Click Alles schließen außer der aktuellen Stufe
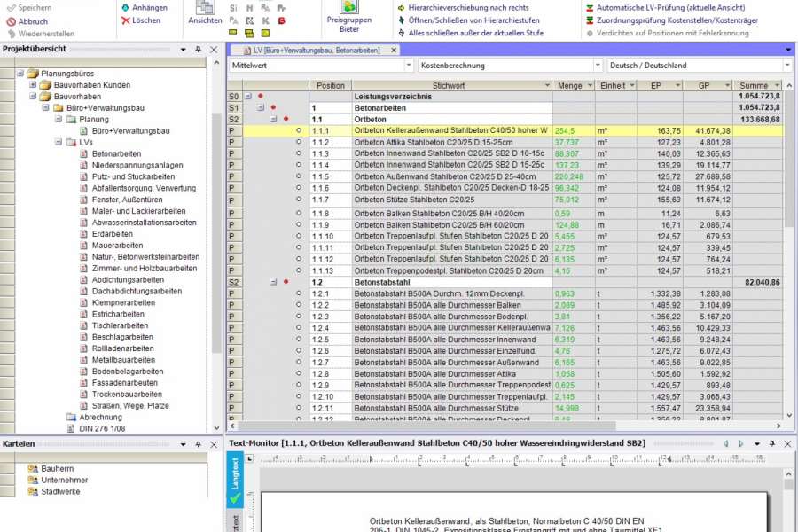Viewport: 798px width, 532px height. (x=470, y=33)
